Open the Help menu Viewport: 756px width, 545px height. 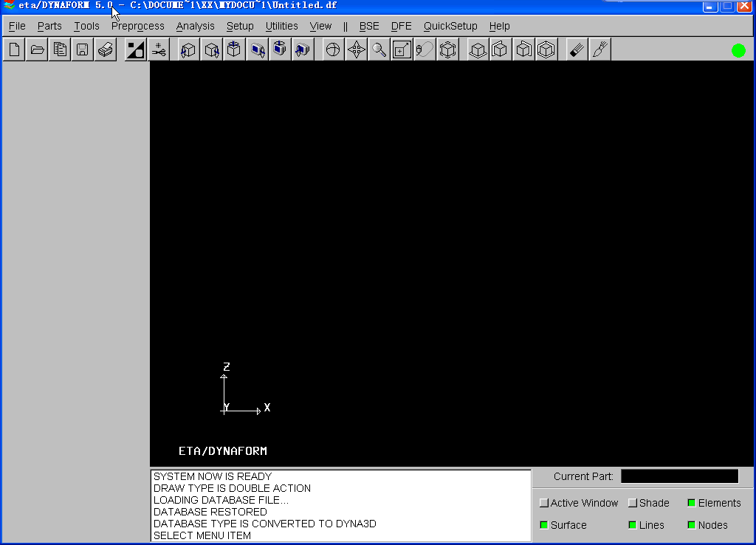pos(500,26)
